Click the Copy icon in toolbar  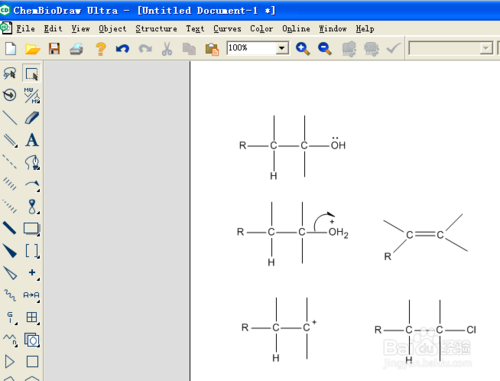[x=189, y=49]
